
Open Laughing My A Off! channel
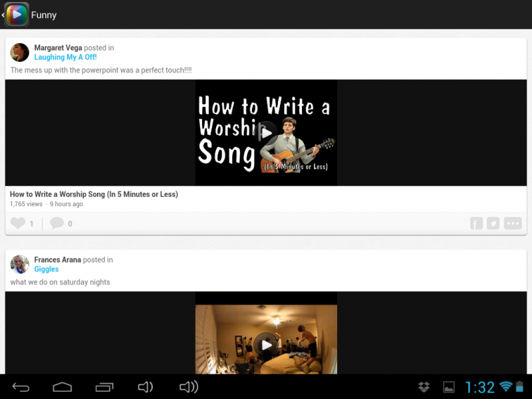click(65, 57)
